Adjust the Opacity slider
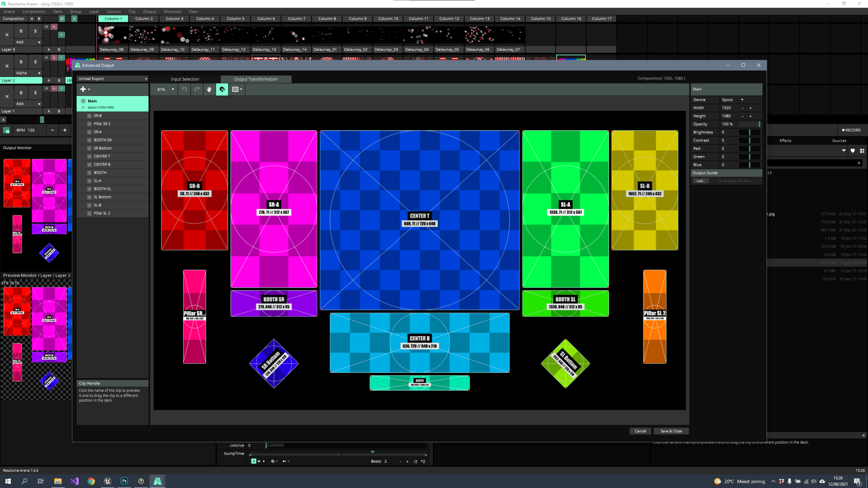 [x=750, y=124]
